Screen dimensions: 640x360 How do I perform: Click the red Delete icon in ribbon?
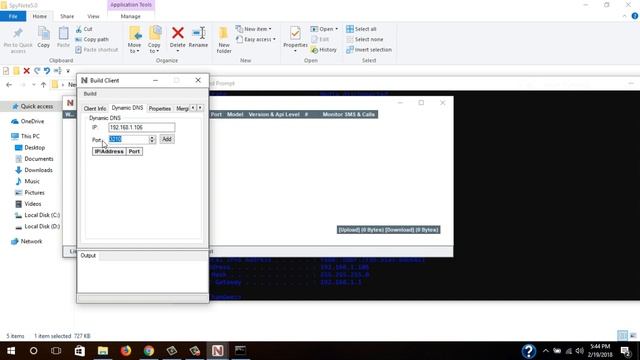178,33
